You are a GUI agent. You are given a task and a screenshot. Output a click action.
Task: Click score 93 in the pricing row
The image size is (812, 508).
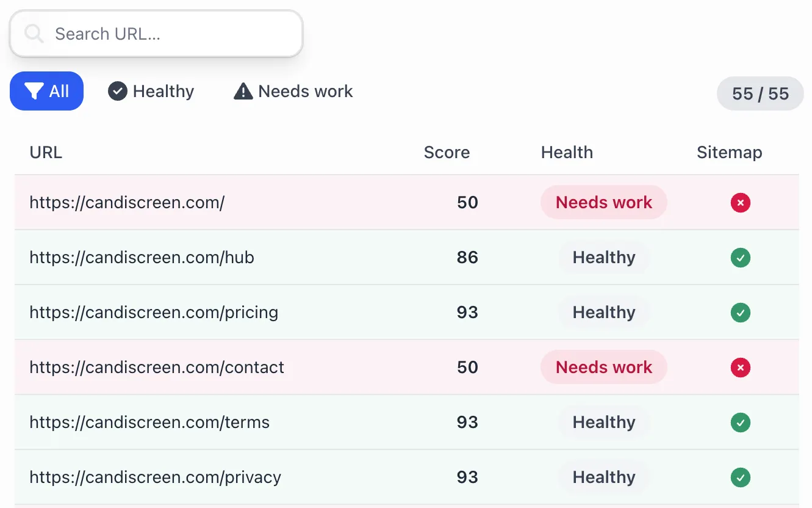click(467, 312)
